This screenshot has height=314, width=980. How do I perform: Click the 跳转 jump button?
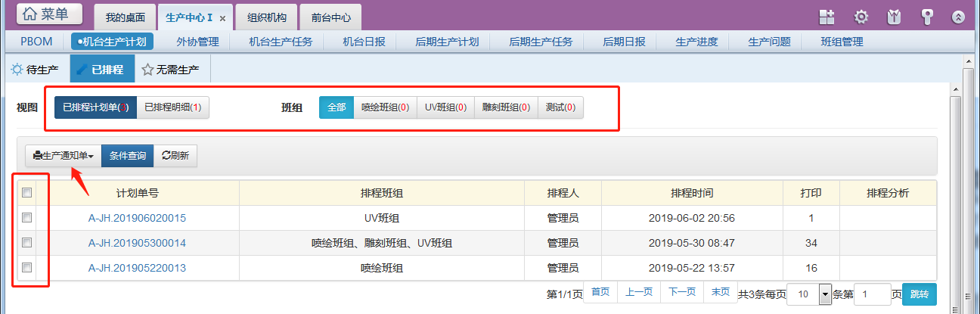pos(920,294)
